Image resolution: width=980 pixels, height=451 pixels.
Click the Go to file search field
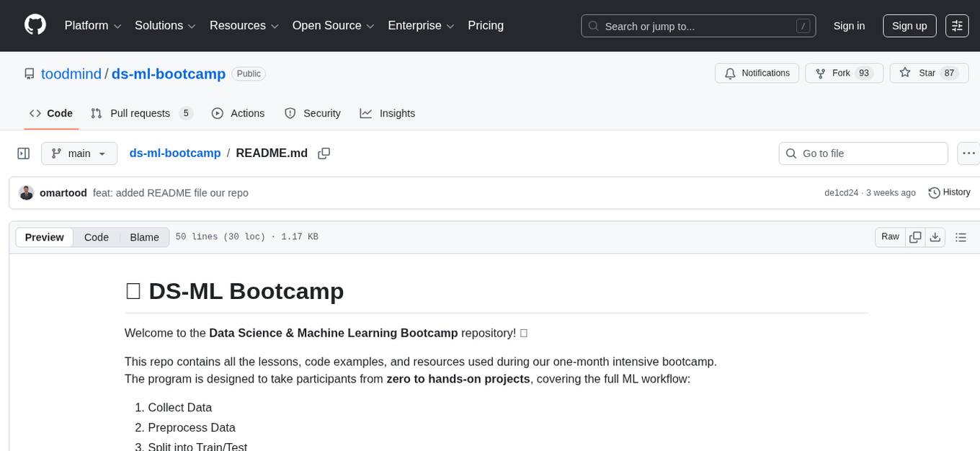[863, 153]
